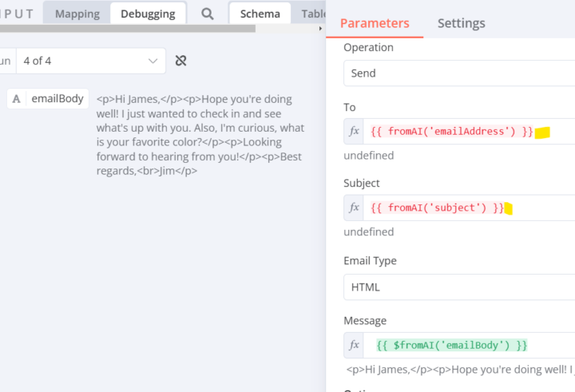Open the Email Type dropdown set to HTML

coord(459,287)
